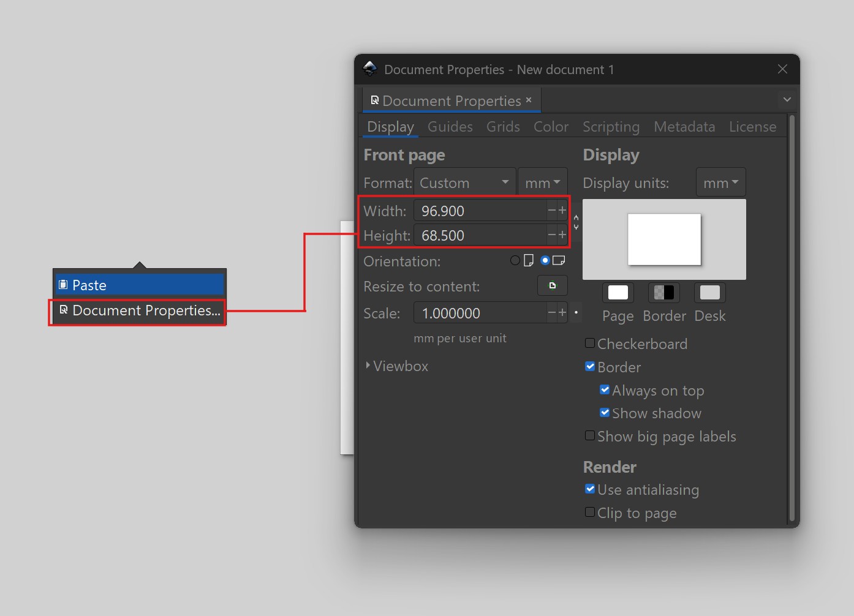
Task: Expand the Viewbox section
Action: click(396, 366)
